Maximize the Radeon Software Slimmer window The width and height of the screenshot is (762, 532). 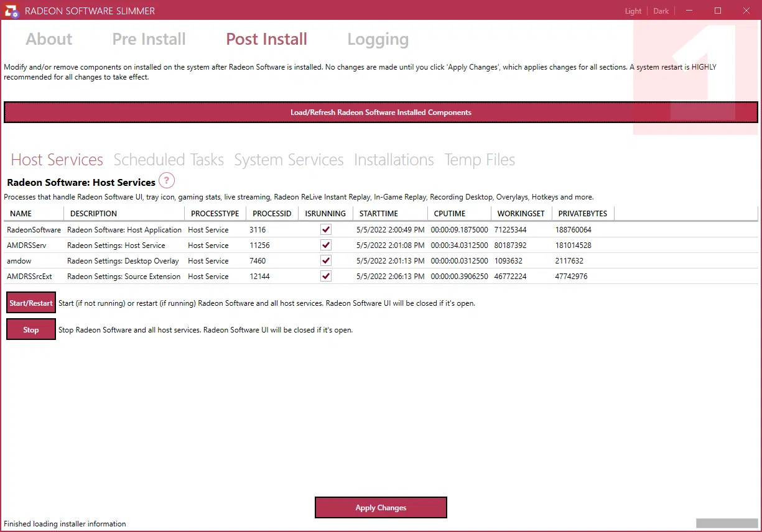click(718, 11)
